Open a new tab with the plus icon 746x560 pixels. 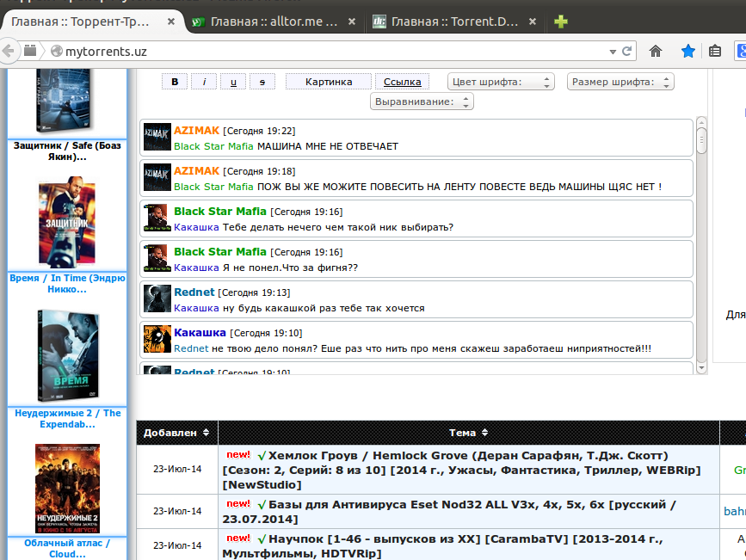point(560,22)
